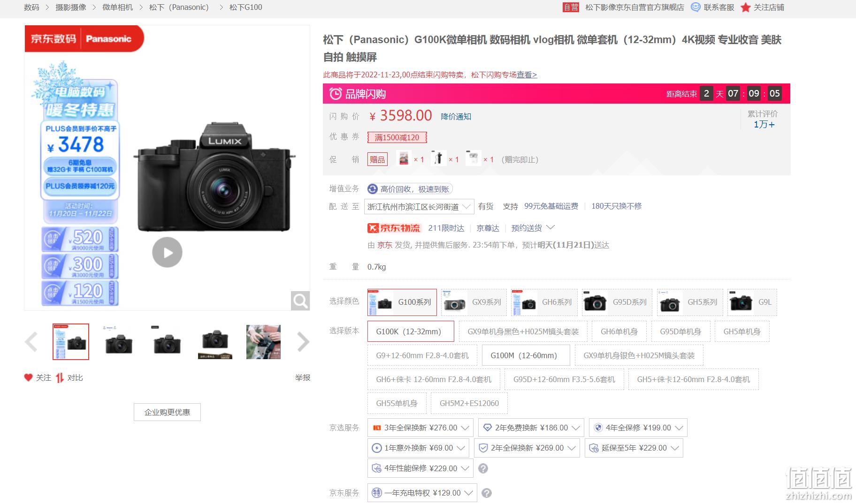Click 企业购更优惠 button
The image size is (856, 504).
click(167, 412)
